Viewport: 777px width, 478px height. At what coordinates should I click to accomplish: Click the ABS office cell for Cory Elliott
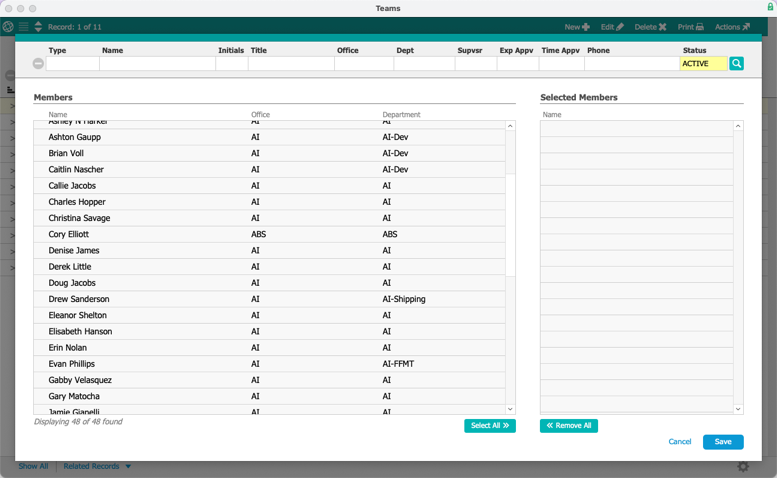point(259,234)
